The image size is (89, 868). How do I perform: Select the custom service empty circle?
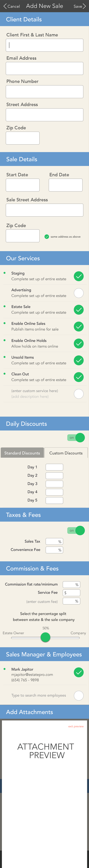[79, 394]
